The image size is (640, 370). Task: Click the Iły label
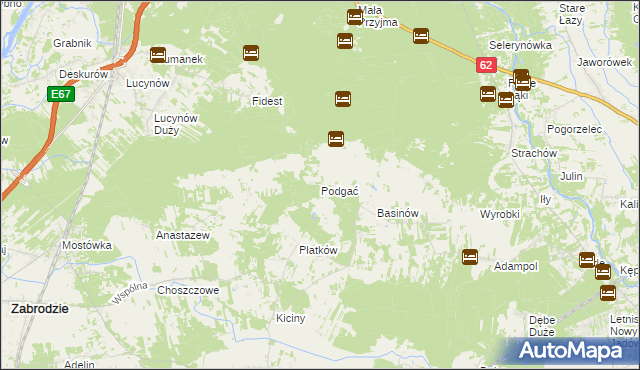coord(545,199)
